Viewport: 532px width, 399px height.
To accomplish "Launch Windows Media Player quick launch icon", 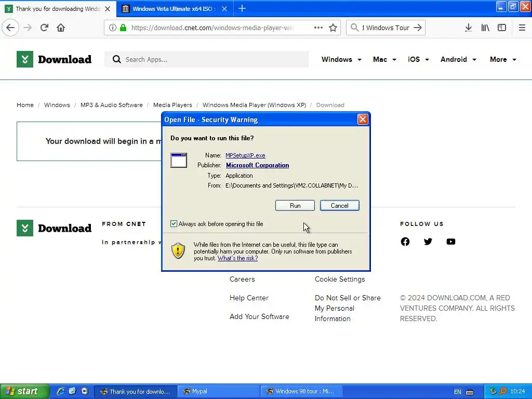I will [x=85, y=391].
